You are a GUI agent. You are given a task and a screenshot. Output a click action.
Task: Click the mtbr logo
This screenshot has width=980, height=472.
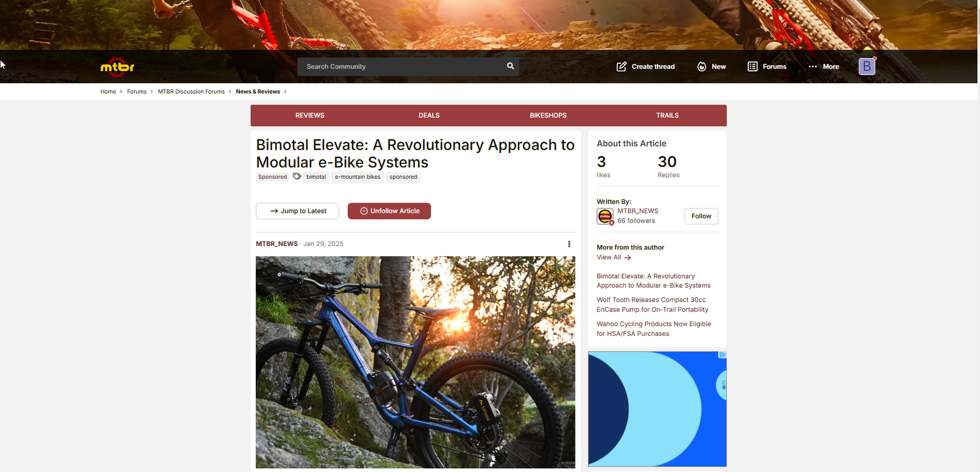[117, 67]
